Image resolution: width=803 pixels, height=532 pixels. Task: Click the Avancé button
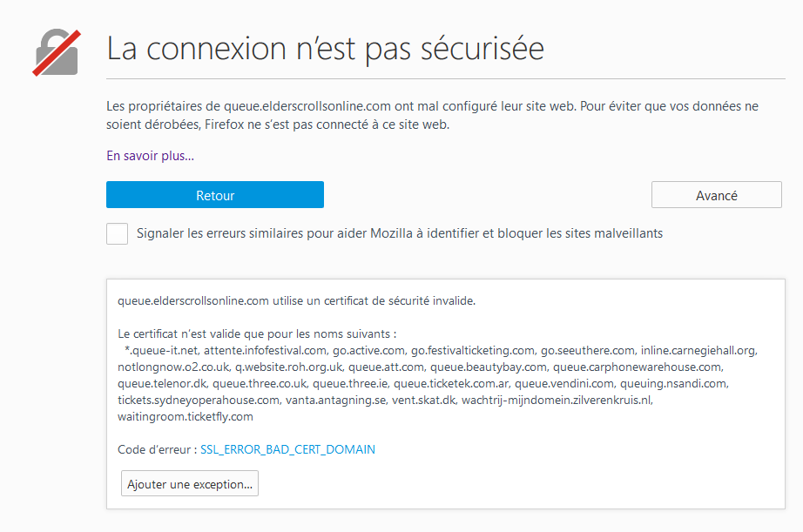tap(716, 195)
